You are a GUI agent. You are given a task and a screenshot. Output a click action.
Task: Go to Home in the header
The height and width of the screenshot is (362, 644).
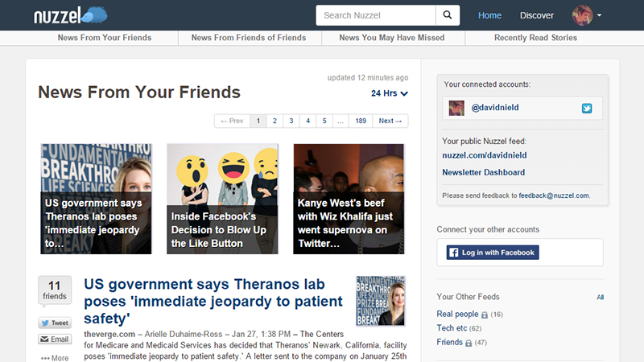489,15
